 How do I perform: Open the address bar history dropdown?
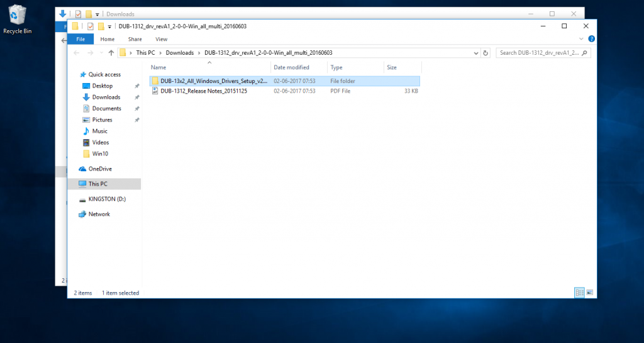coord(476,53)
